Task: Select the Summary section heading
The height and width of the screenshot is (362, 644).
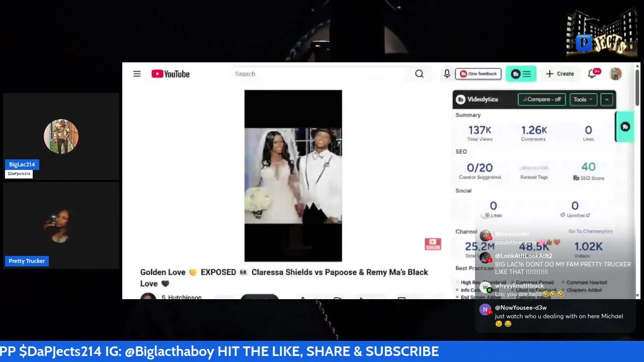Action: tap(468, 115)
